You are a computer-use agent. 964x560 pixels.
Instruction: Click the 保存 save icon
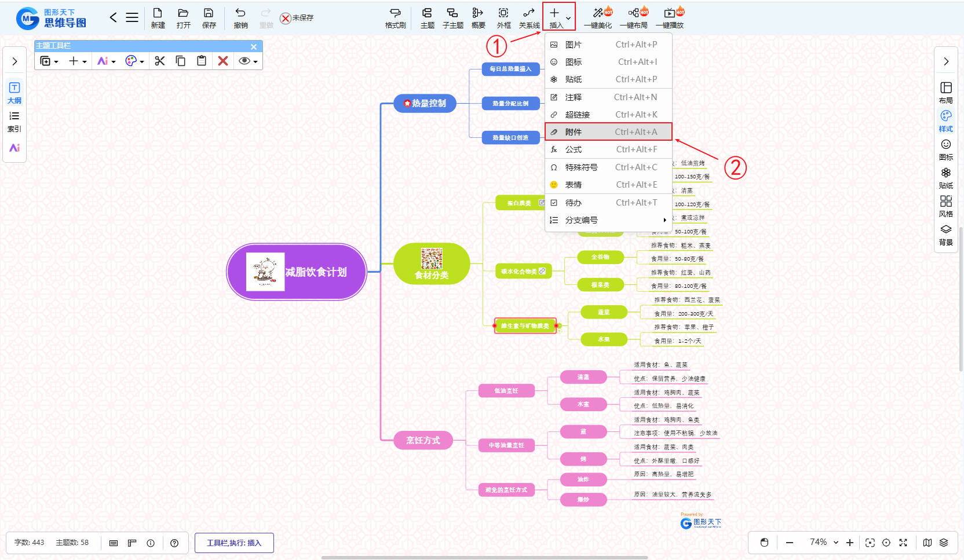[x=209, y=17]
